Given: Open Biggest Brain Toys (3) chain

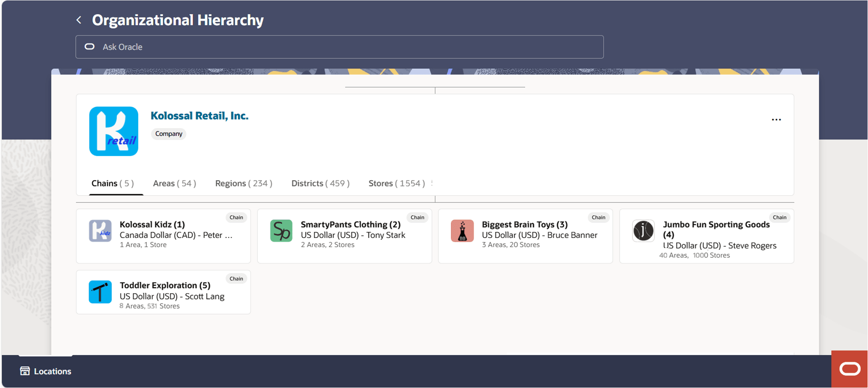Looking at the screenshot, I should (525, 224).
